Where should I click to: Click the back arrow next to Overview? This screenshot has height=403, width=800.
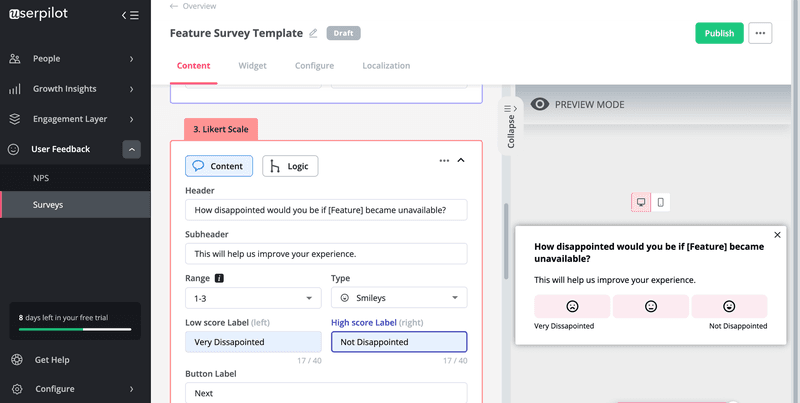pos(174,6)
